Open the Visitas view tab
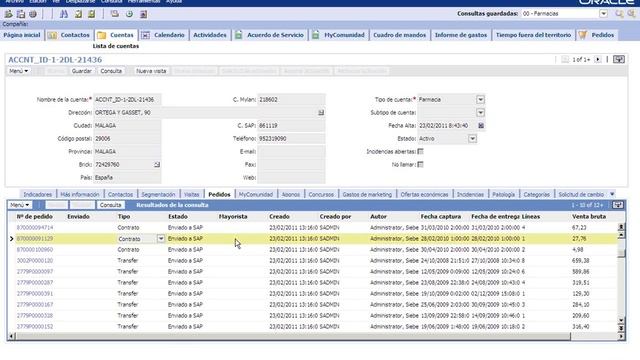 (x=191, y=195)
